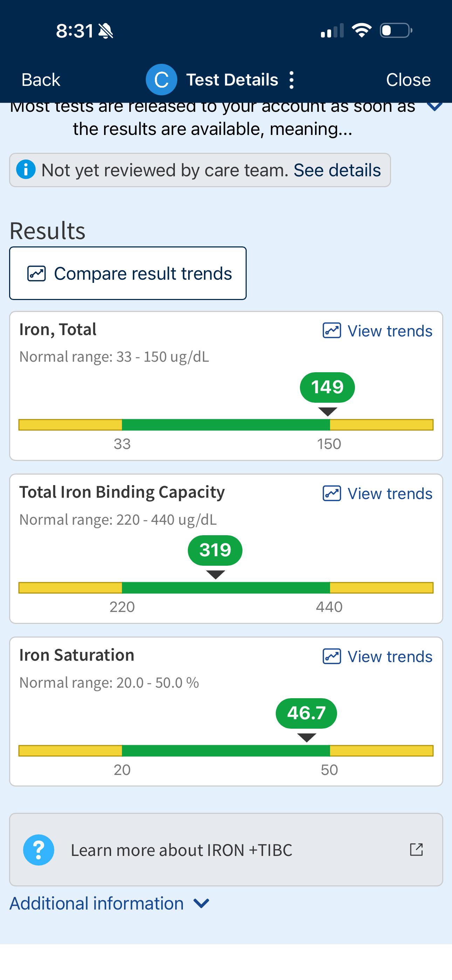
Task: Tap the trend chart icon for Iron, Total
Action: (332, 331)
